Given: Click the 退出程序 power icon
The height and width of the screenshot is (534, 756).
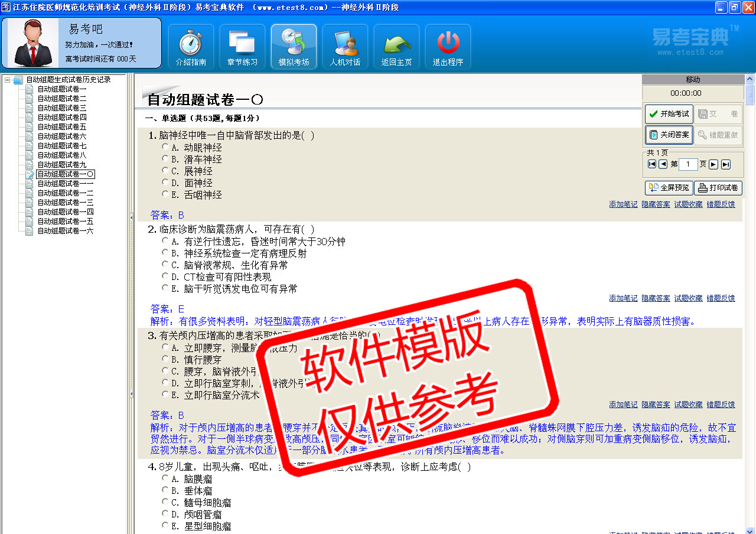Looking at the screenshot, I should (x=448, y=47).
